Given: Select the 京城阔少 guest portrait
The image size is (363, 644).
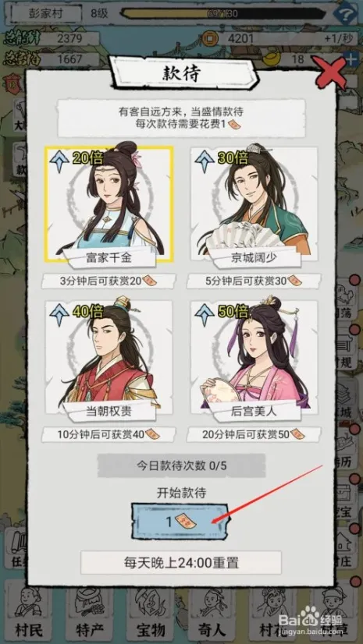Looking at the screenshot, I should [254, 204].
